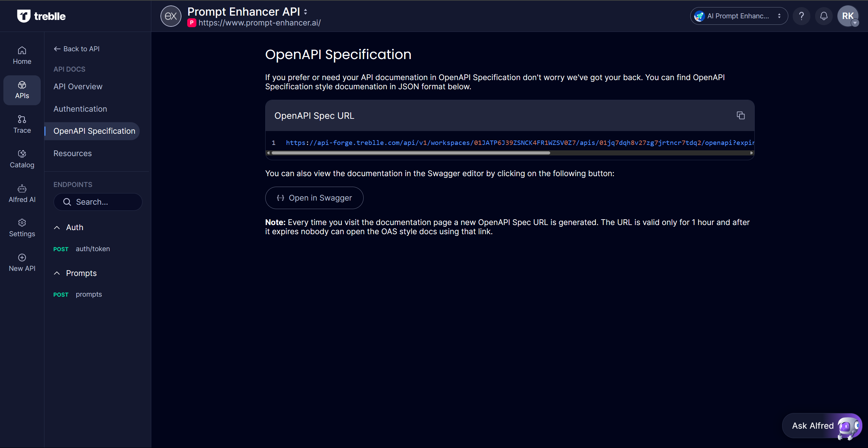This screenshot has height=448, width=868.
Task: Click the search magnifier icon
Action: 67,202
